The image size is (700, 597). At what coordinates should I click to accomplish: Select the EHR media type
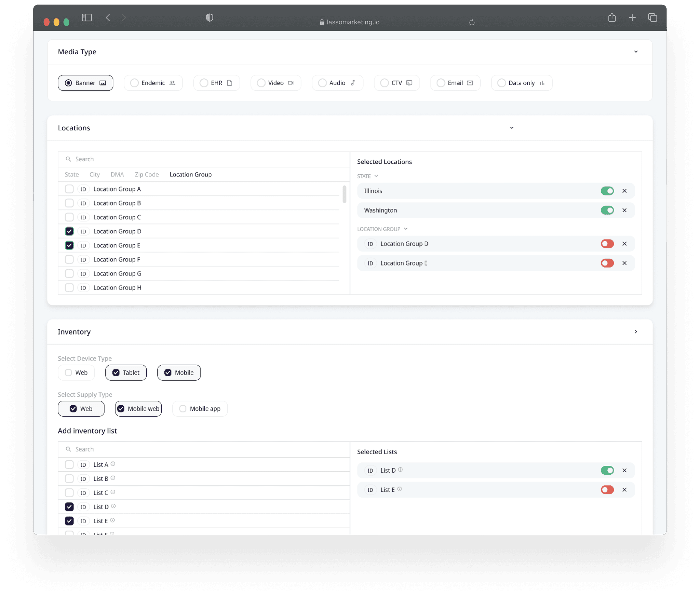coord(216,83)
